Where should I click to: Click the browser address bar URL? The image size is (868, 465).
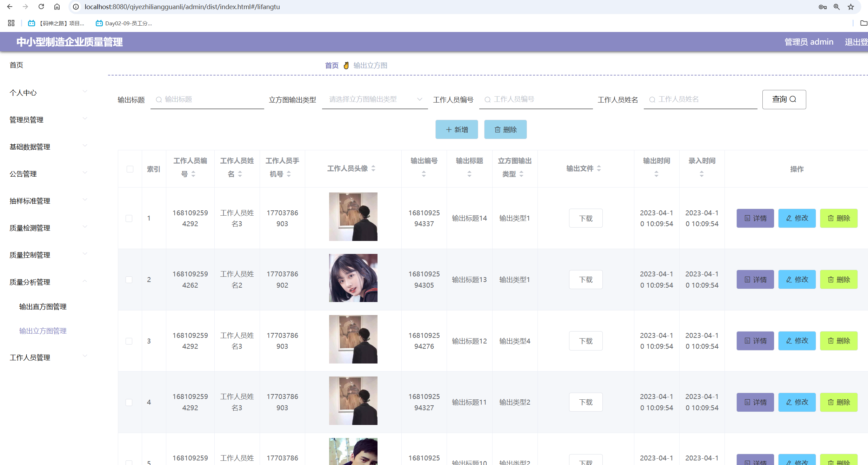[182, 7]
